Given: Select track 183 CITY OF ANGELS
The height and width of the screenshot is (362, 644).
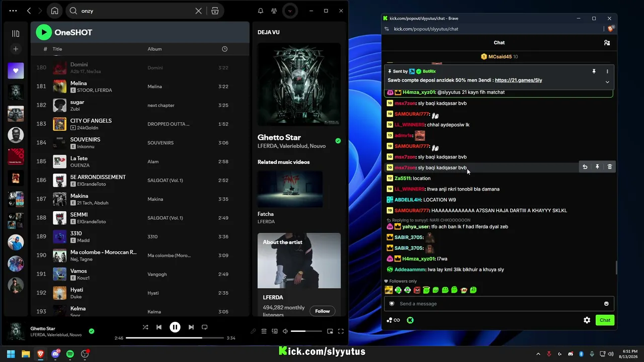Looking at the screenshot, I should pyautogui.click(x=140, y=124).
